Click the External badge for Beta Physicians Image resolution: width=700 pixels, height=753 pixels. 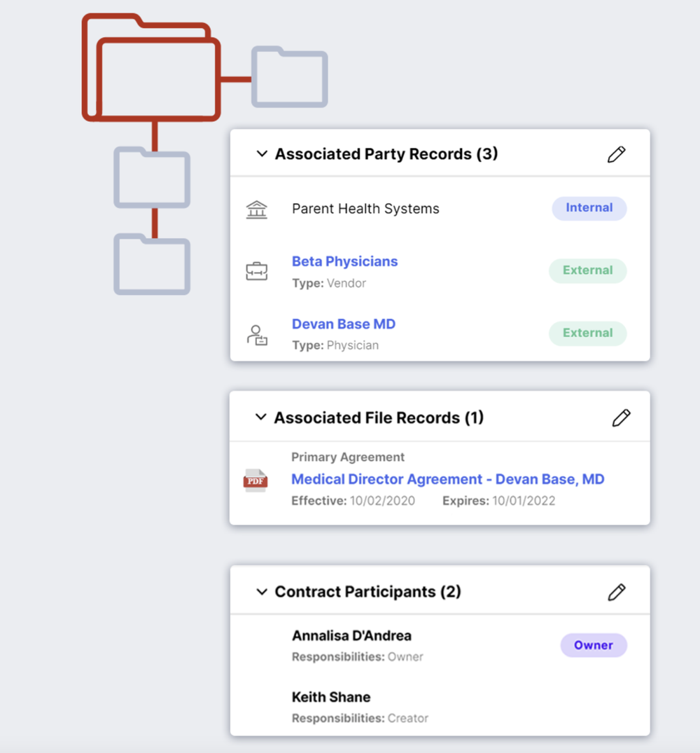coord(587,270)
